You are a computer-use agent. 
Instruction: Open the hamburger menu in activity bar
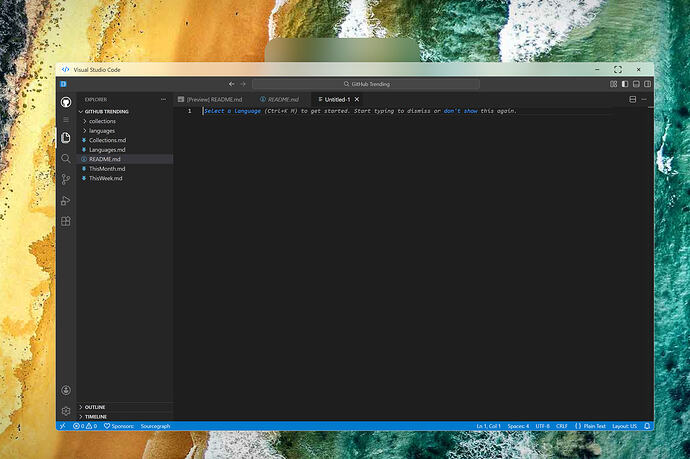pyautogui.click(x=66, y=120)
